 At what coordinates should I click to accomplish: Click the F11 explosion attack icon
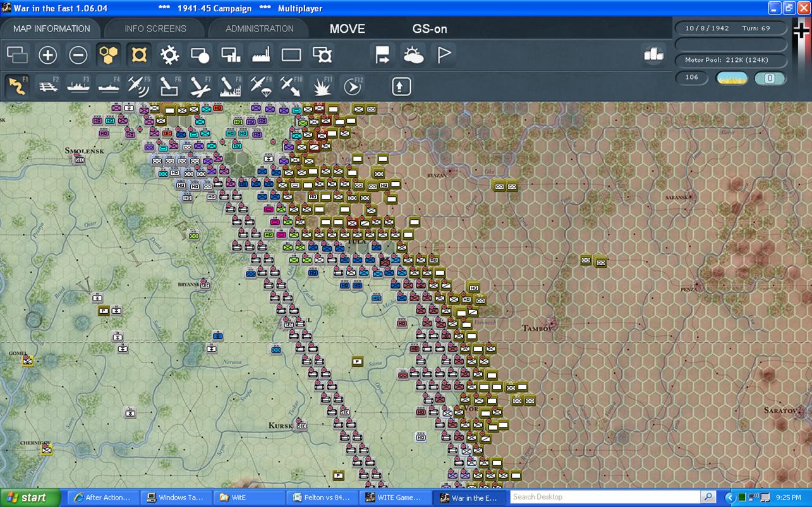(x=322, y=86)
